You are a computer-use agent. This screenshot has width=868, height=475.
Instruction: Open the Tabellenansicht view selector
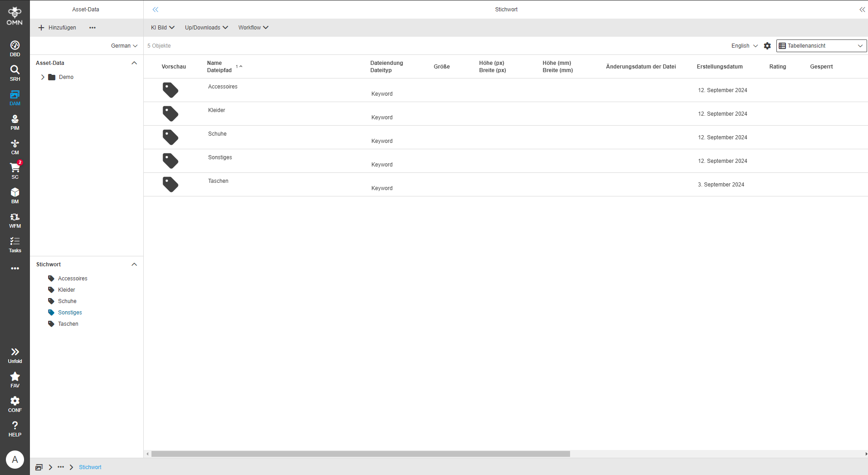[x=821, y=45]
